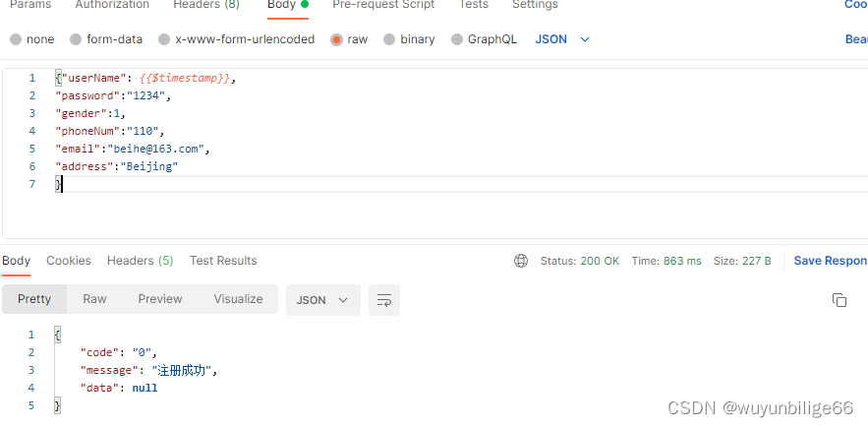
Task: Click the closing brace on request line 7
Action: (x=58, y=184)
